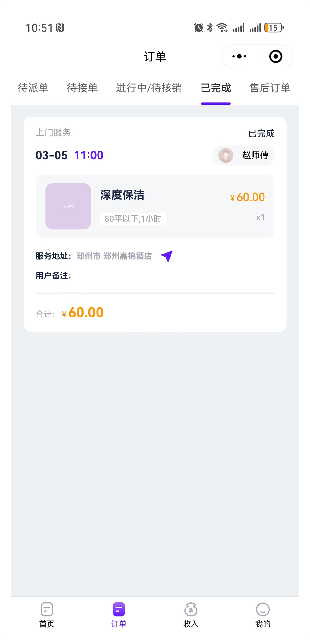
Task: Switch to the 待接单 tab
Action: [82, 88]
